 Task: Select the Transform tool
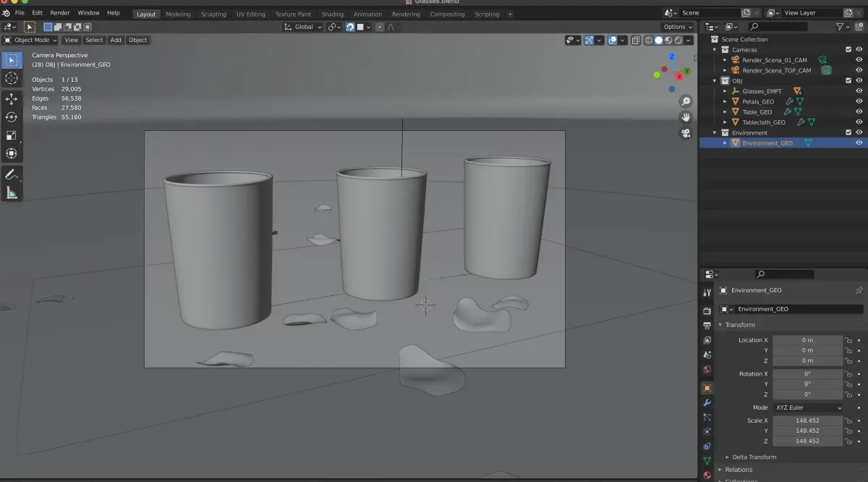12,153
